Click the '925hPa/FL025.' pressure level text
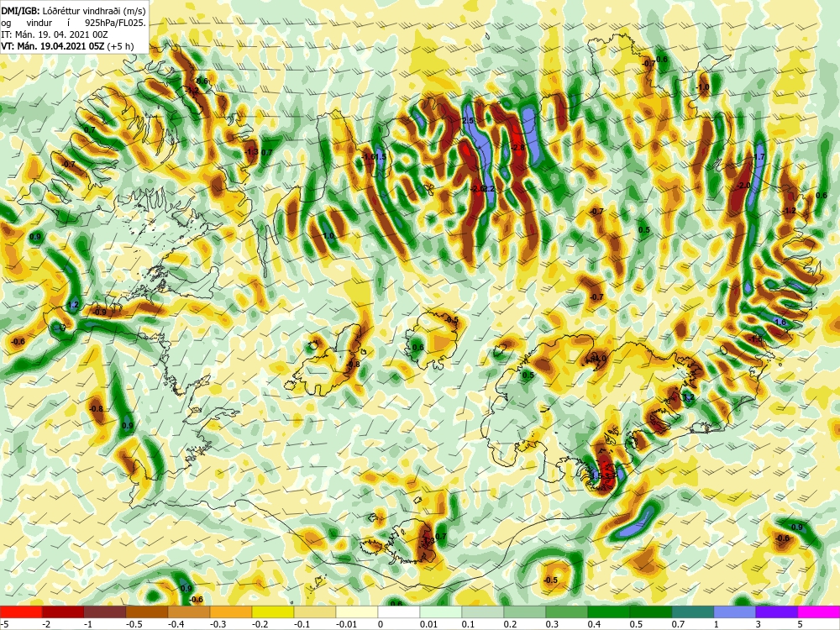This screenshot has width=840, height=630. [x=115, y=23]
